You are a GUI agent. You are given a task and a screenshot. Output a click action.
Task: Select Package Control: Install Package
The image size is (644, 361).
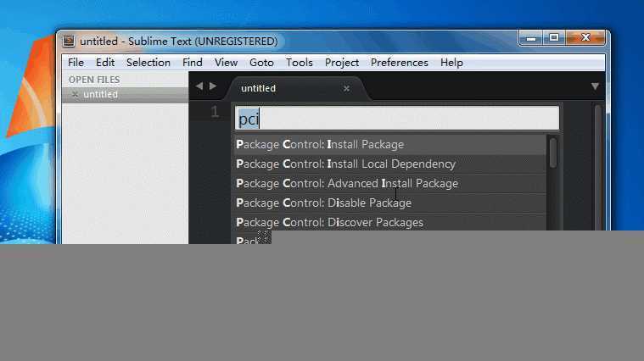389,144
